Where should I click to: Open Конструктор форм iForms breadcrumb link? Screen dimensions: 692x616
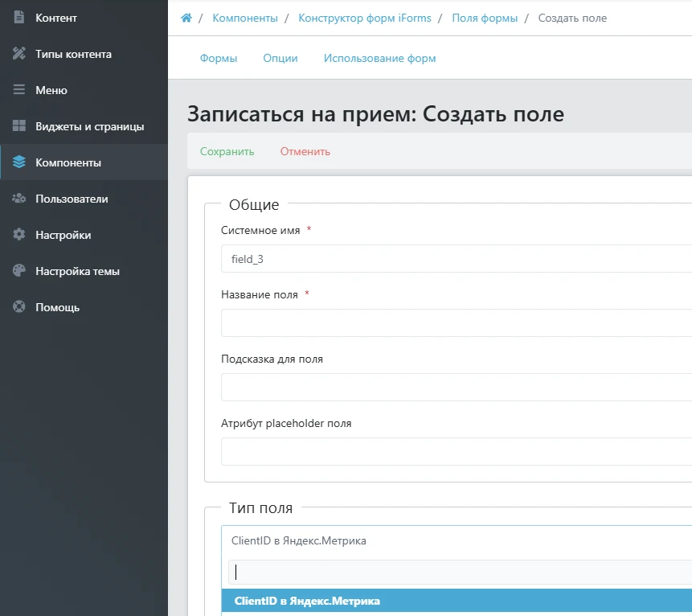364,18
